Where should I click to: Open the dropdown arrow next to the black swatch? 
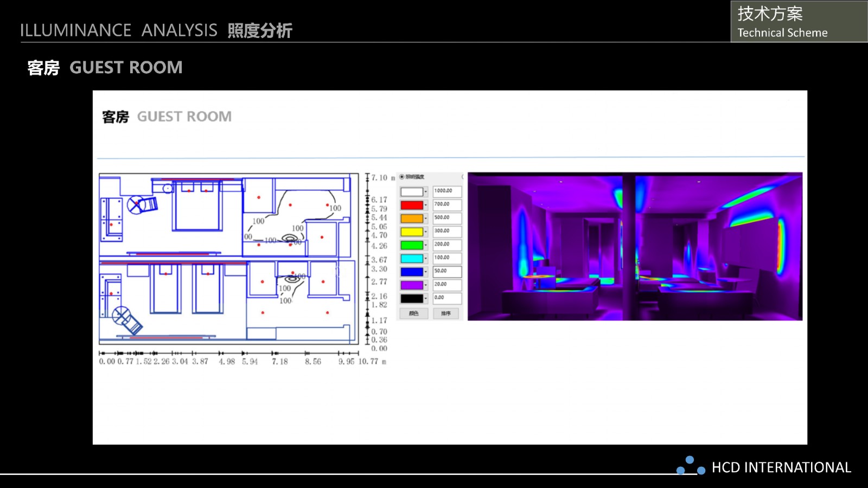426,299
